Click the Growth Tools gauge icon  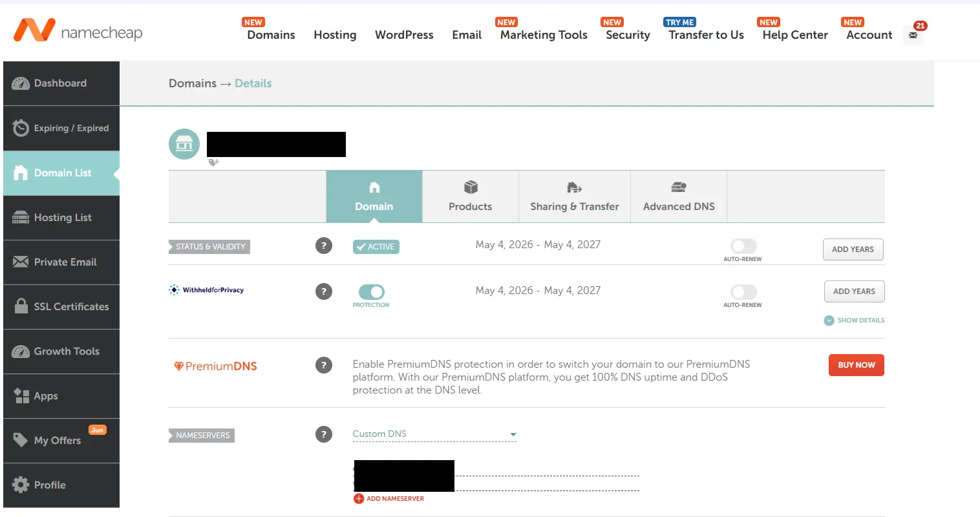(21, 351)
